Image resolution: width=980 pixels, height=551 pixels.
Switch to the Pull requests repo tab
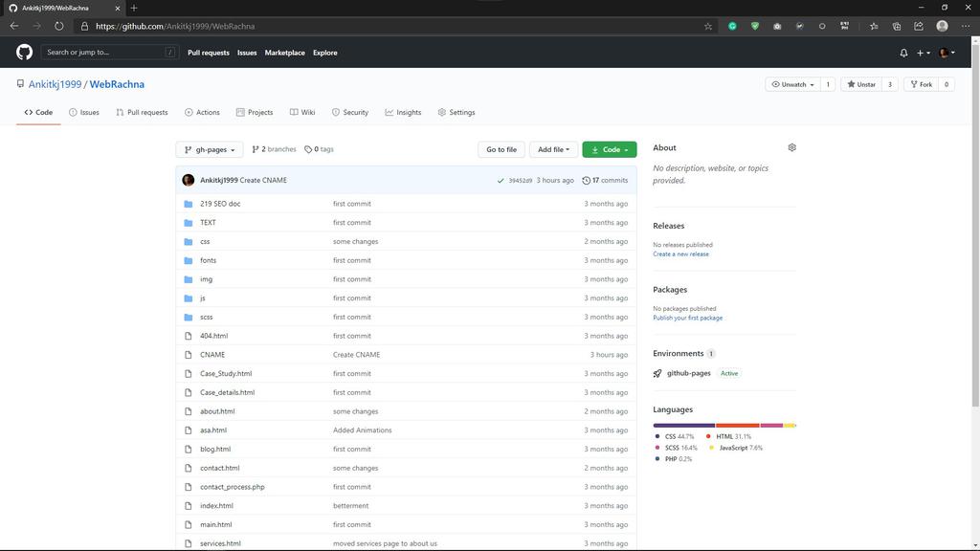click(142, 113)
